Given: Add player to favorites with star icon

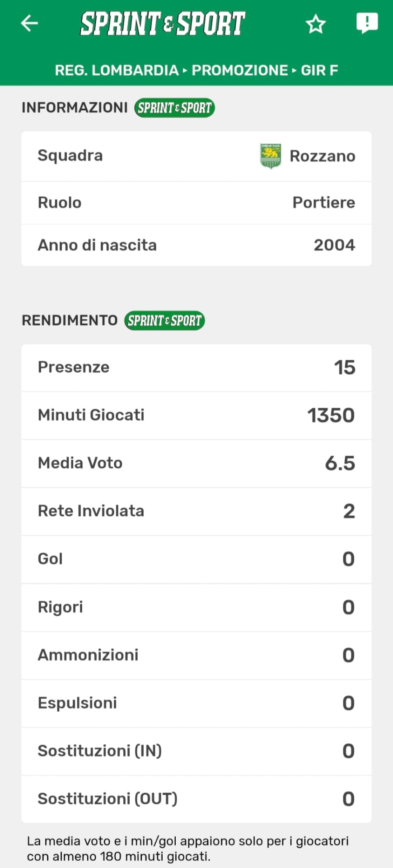Looking at the screenshot, I should pos(315,24).
